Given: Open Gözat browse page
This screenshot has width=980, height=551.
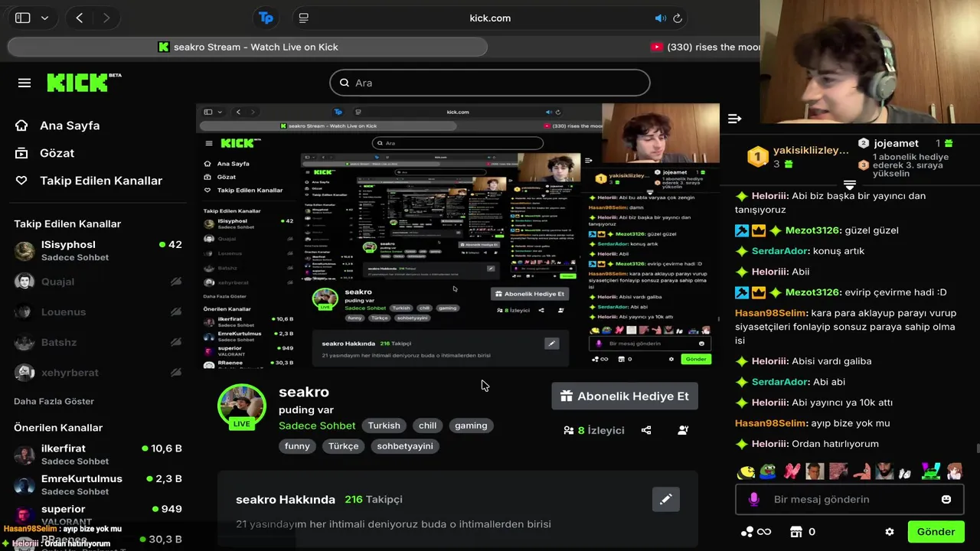Looking at the screenshot, I should click(x=45, y=153).
